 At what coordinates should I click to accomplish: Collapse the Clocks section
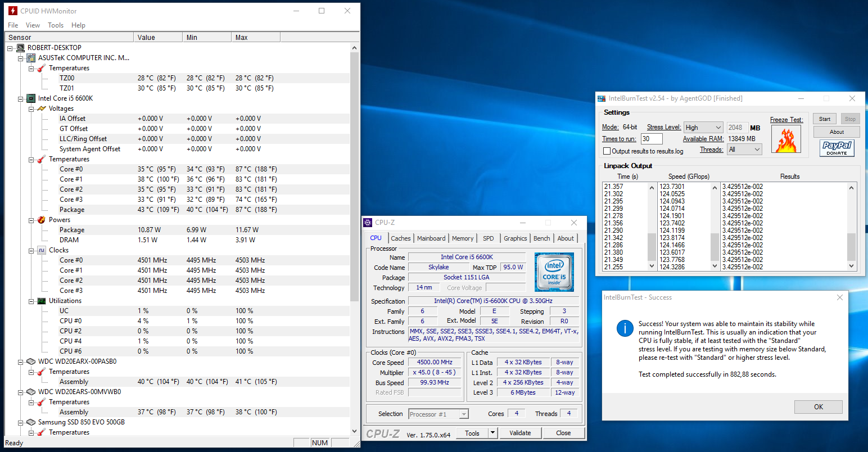pyautogui.click(x=31, y=250)
